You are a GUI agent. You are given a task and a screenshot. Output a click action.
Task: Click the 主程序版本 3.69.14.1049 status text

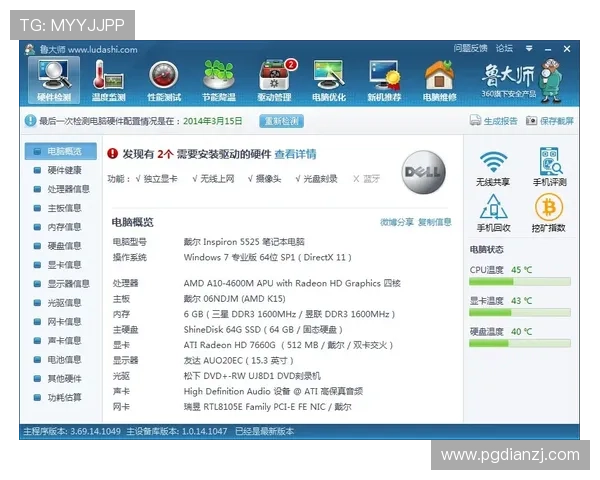[x=72, y=431]
